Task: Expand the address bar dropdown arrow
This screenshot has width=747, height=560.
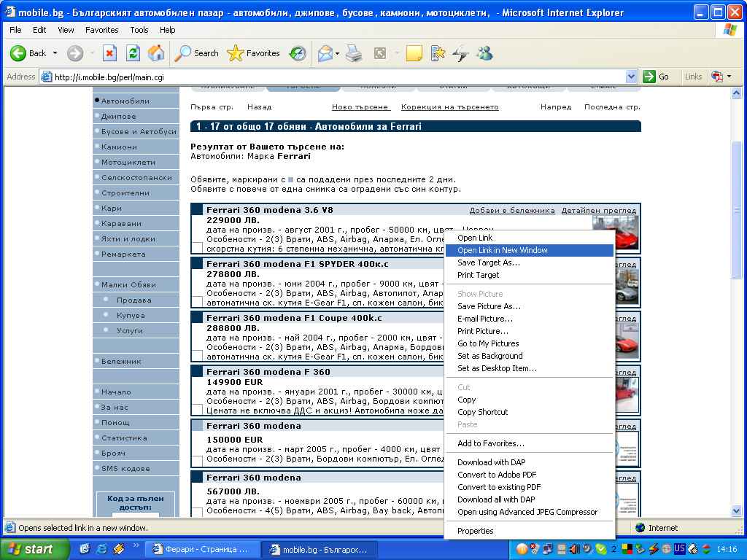Action: pyautogui.click(x=632, y=77)
